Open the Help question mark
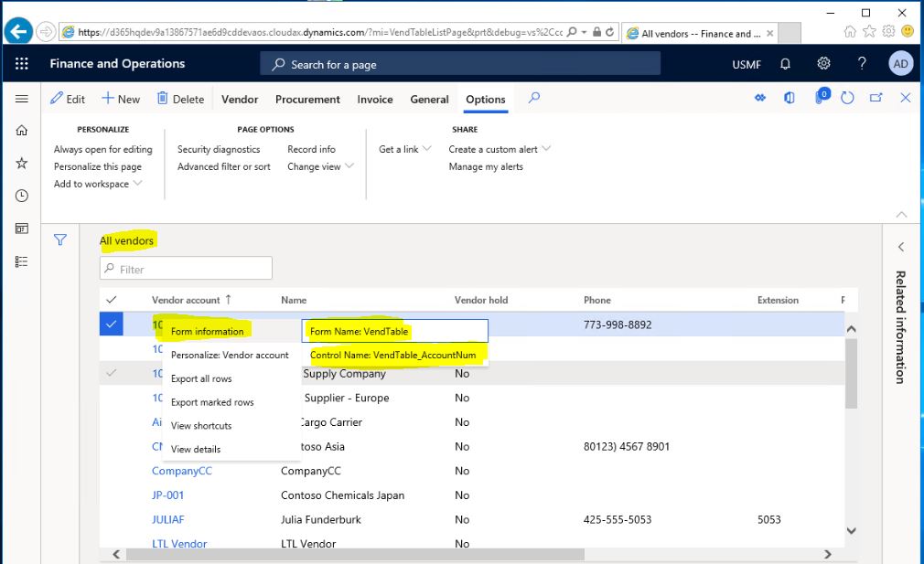The height and width of the screenshot is (564, 924). (862, 63)
